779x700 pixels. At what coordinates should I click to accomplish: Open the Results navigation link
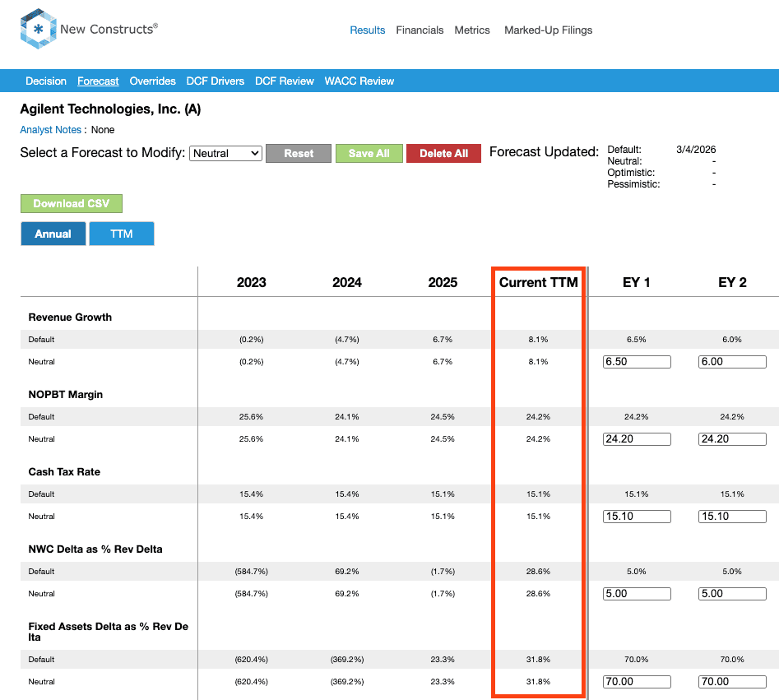pos(367,30)
